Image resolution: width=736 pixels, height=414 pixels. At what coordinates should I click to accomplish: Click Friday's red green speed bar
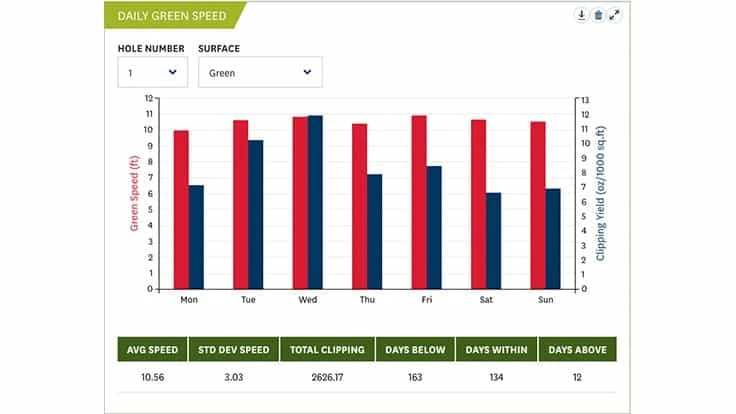(419, 202)
